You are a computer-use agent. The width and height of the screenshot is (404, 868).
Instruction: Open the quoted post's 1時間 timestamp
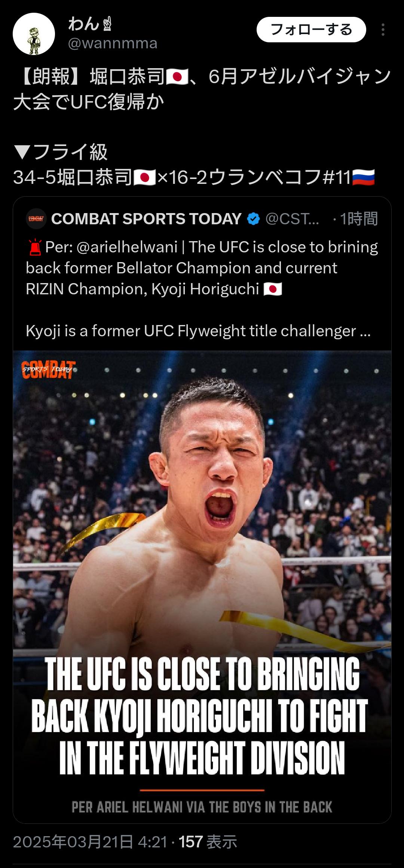[x=359, y=219]
